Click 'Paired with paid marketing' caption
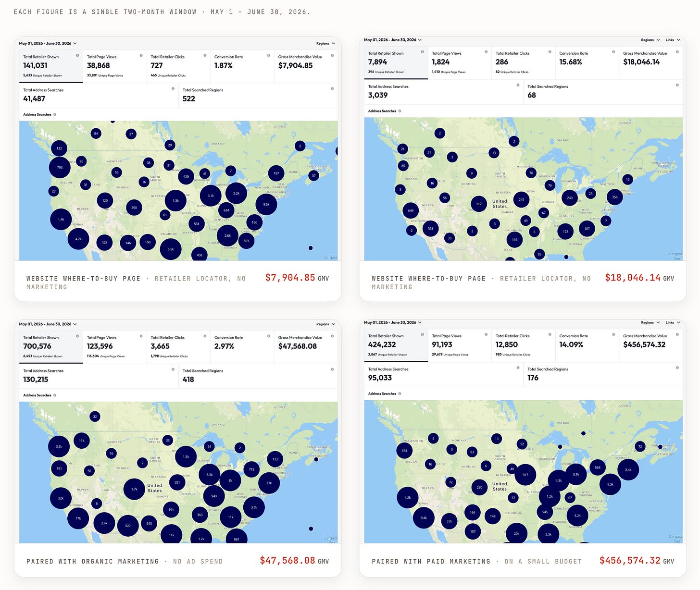Screen dimensions: 700x590 coord(431,561)
